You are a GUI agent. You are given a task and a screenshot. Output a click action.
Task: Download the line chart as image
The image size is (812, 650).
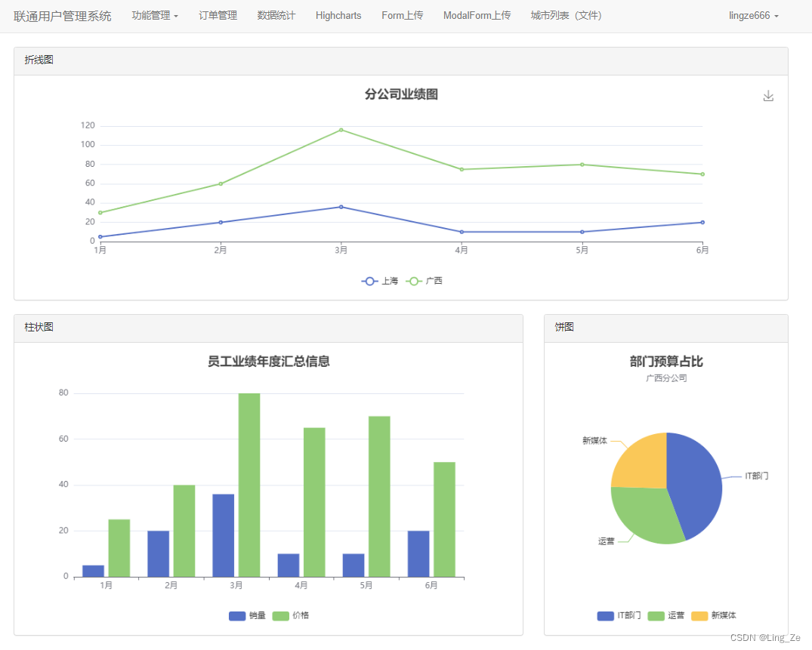768,96
